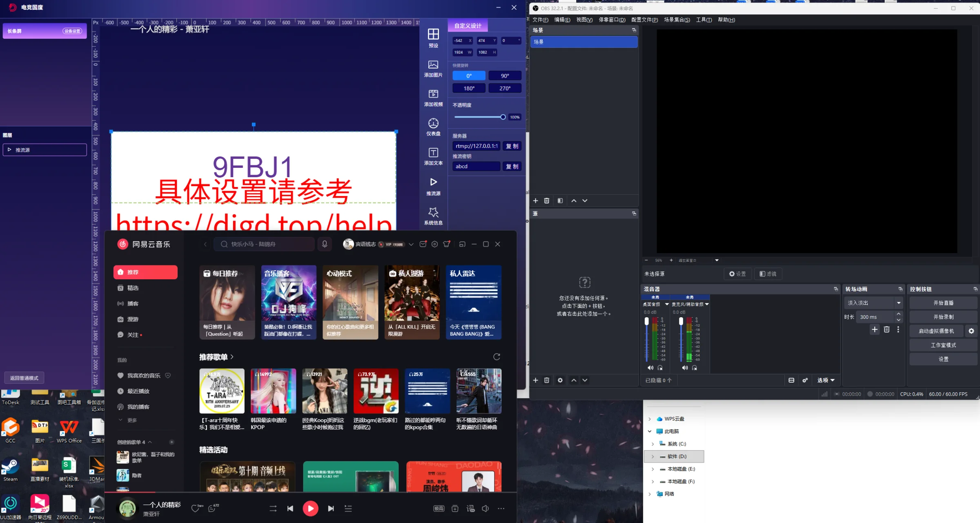980x523 pixels.
Task: Collapse the 此电脑 tree node
Action: (x=650, y=431)
